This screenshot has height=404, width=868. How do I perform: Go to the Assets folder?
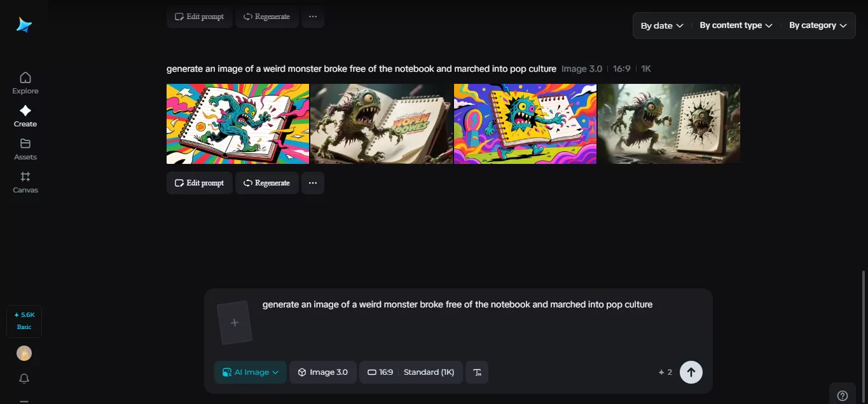[25, 149]
